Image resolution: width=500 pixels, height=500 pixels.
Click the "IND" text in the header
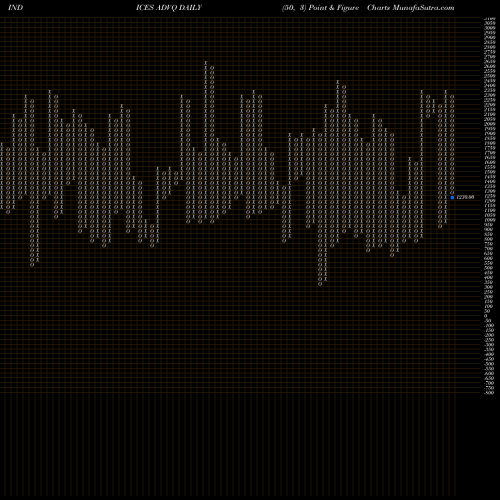coord(15,7)
